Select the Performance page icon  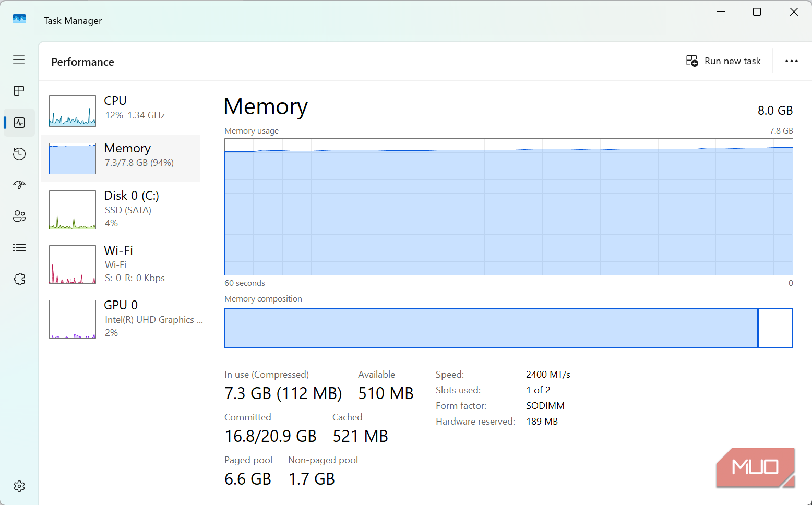[19, 123]
